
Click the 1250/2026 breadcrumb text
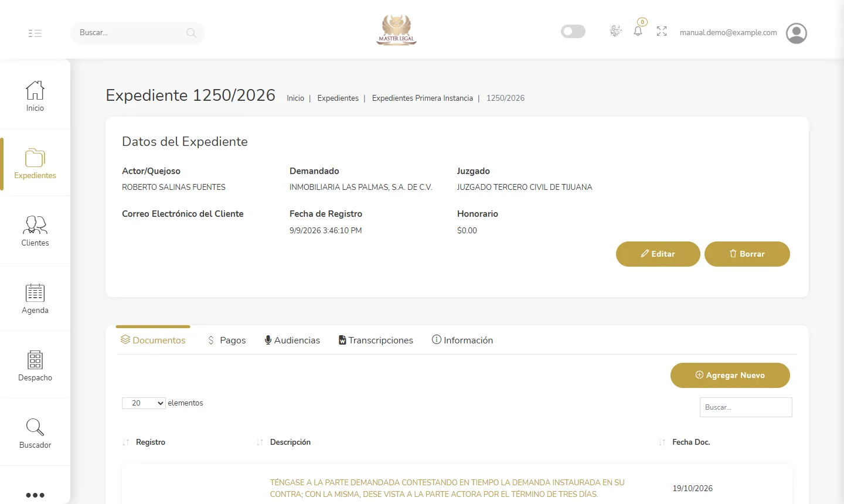pyautogui.click(x=505, y=98)
